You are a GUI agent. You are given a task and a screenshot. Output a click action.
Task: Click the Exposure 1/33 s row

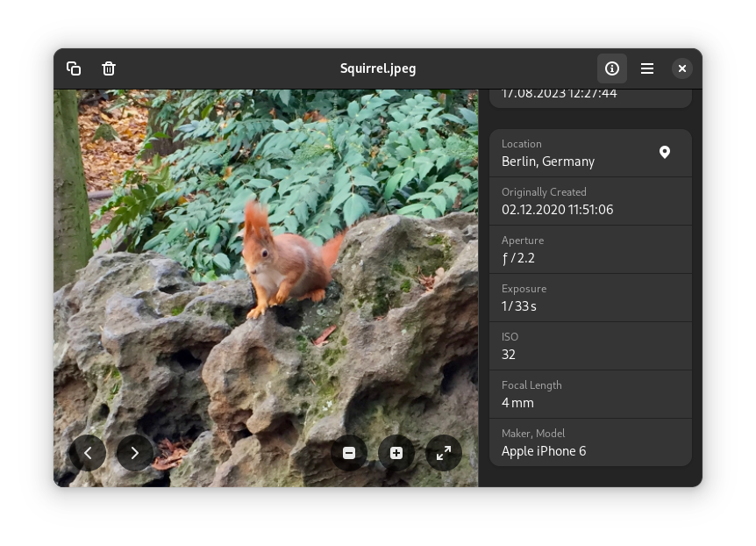tap(590, 298)
